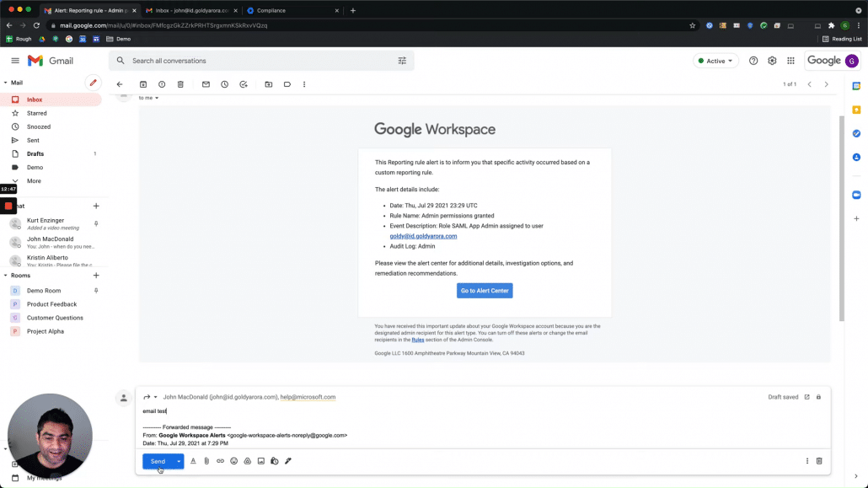The image size is (868, 488).
Task: Attach files with the paperclip icon
Action: (206, 461)
